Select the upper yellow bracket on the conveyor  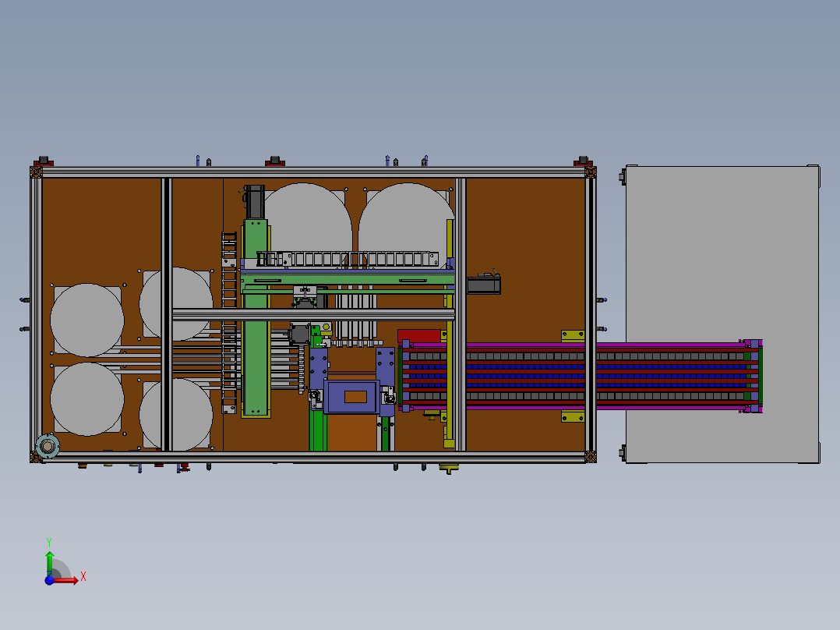tap(573, 335)
